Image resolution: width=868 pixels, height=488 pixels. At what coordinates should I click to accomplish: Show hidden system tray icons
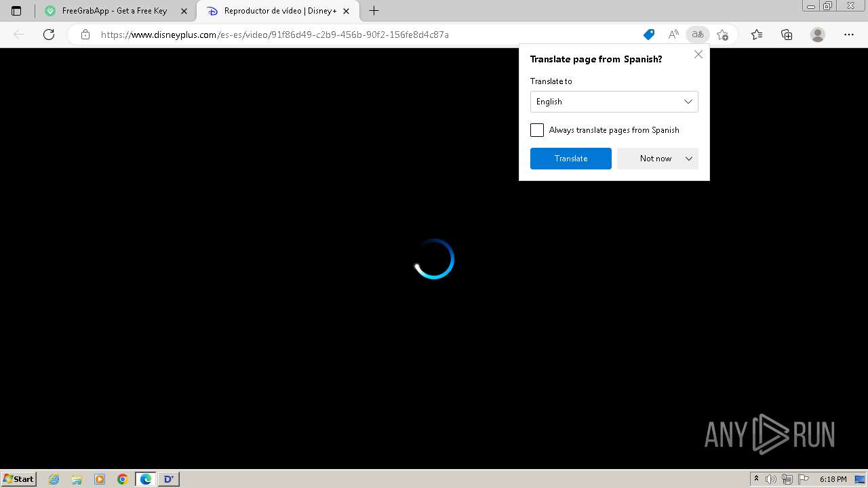click(757, 479)
